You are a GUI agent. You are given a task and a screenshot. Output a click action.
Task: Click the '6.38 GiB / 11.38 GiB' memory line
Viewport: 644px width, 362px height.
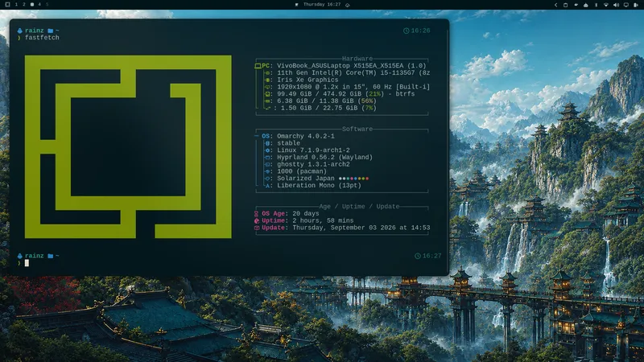point(327,101)
